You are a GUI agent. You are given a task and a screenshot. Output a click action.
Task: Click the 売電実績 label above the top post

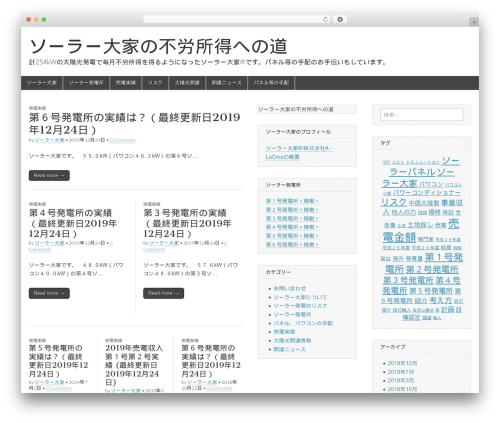tap(37, 108)
